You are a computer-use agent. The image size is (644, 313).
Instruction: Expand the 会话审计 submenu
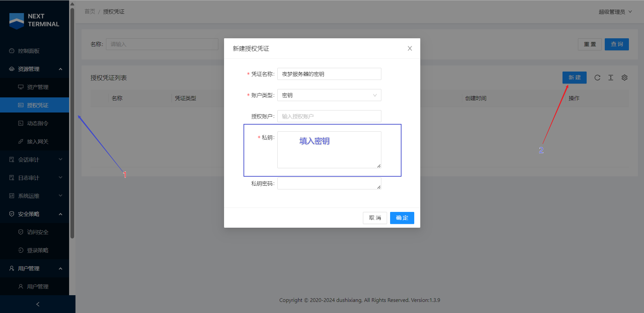(x=35, y=160)
